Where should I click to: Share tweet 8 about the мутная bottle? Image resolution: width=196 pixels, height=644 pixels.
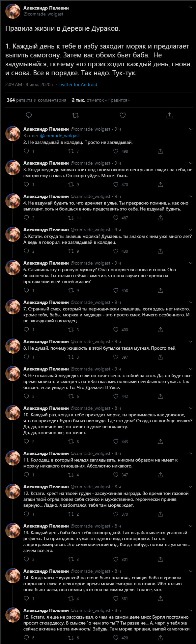(160, 357)
